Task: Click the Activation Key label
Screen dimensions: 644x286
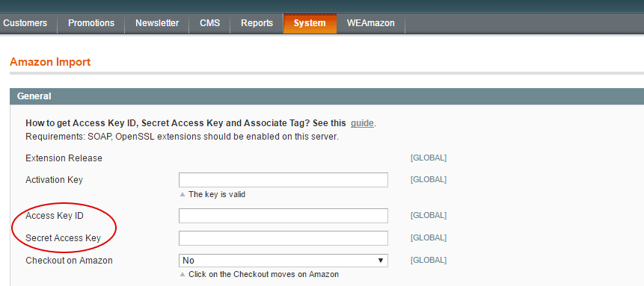Action: 54,180
